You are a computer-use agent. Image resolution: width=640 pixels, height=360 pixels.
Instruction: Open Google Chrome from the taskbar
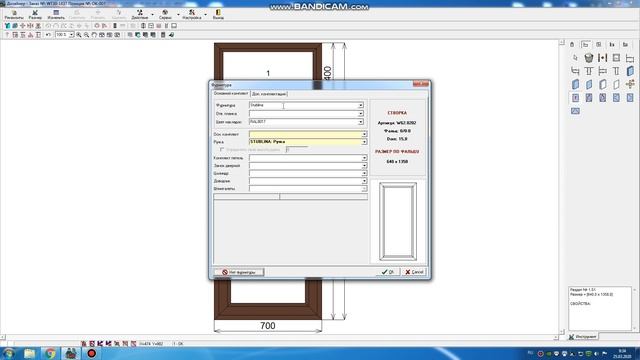coord(50,353)
